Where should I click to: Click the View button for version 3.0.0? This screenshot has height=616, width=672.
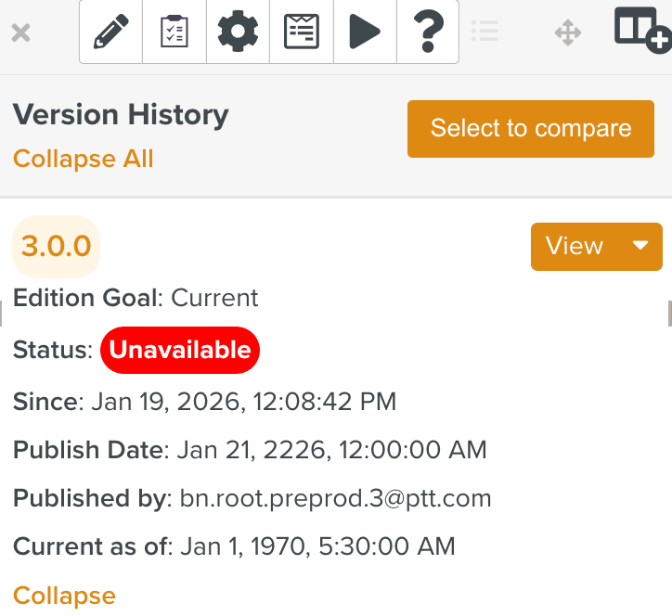pos(575,246)
